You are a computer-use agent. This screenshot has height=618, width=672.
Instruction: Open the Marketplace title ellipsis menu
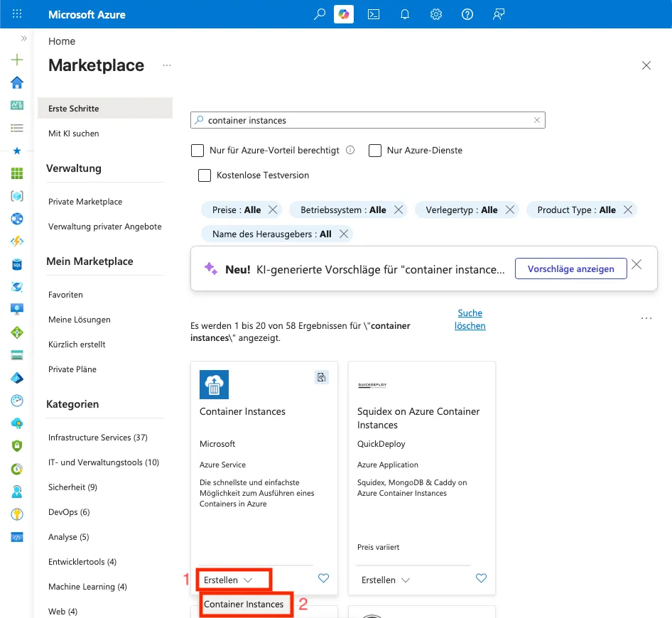pyautogui.click(x=167, y=65)
